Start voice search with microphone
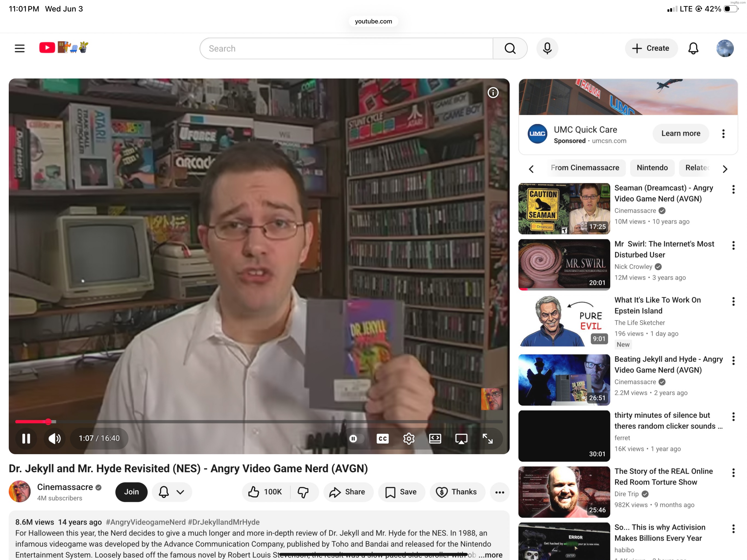The width and height of the screenshot is (747, 560). 547,48
